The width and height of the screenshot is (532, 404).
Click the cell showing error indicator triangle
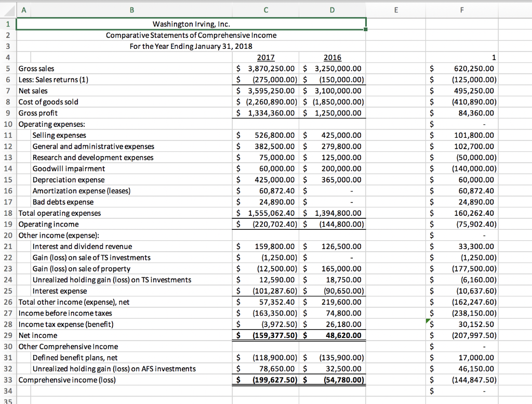(461, 324)
